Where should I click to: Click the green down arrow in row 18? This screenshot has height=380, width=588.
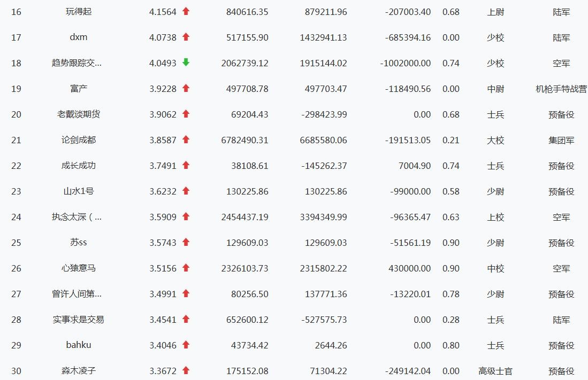coord(186,63)
